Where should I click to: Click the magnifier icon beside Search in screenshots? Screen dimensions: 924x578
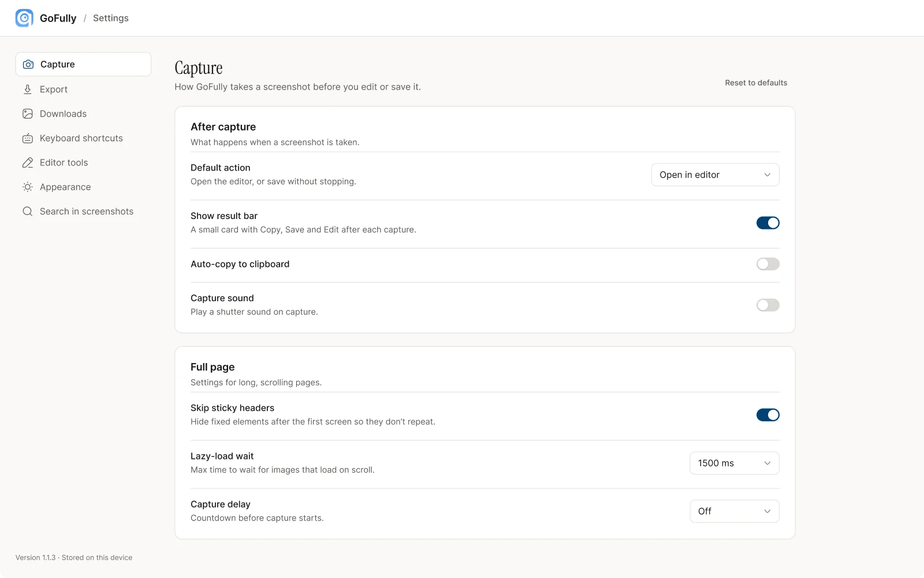[x=28, y=212]
